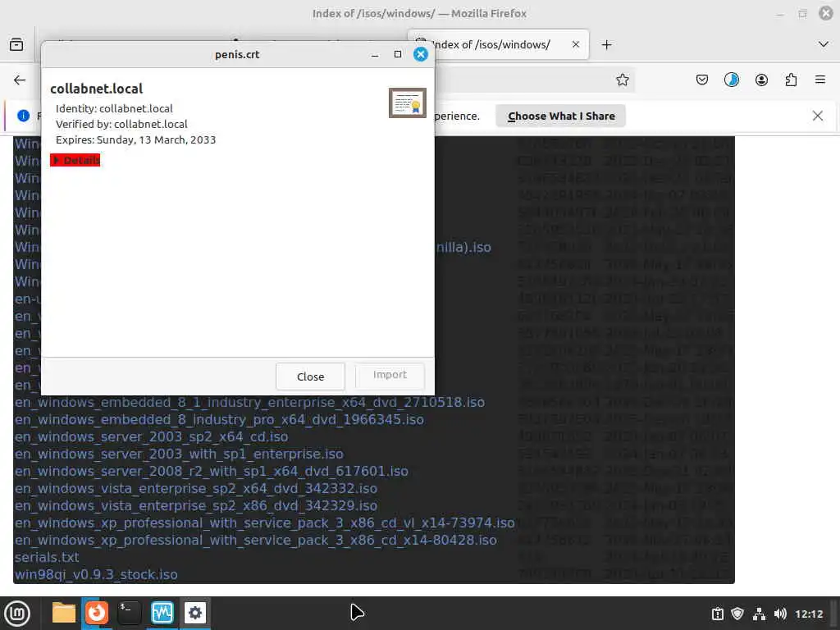
Task: Dismiss the notification bar with X
Action: [x=818, y=116]
